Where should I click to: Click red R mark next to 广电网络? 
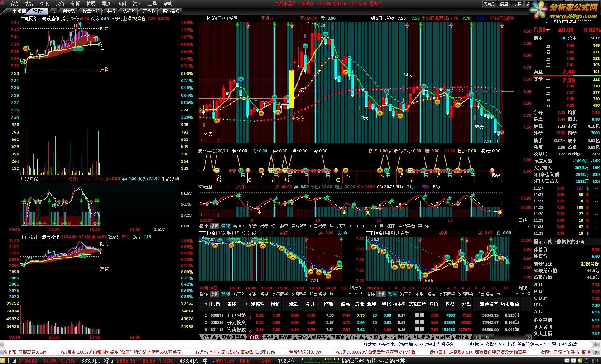coord(250,317)
